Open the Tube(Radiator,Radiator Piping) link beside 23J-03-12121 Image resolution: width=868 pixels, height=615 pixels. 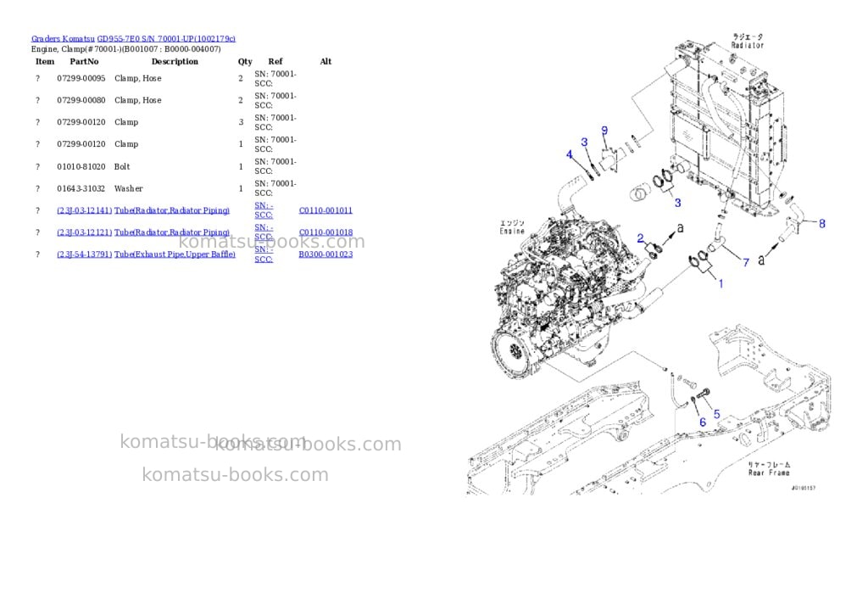pos(172,232)
